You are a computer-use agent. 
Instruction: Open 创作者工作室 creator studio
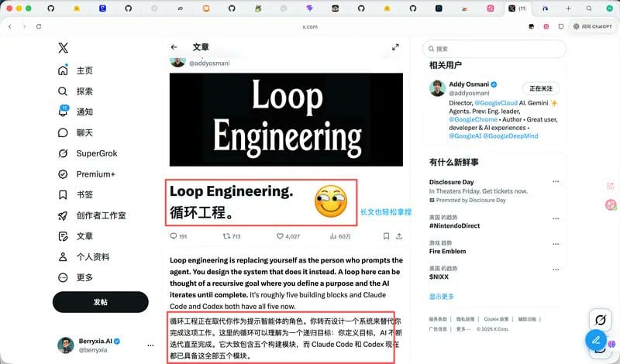click(x=92, y=215)
